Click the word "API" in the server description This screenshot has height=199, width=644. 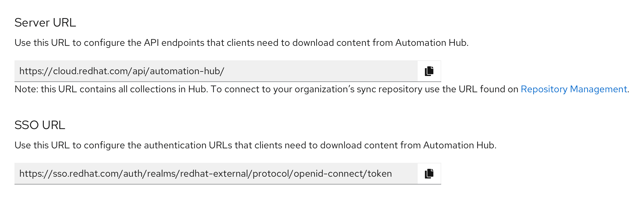[x=151, y=43]
